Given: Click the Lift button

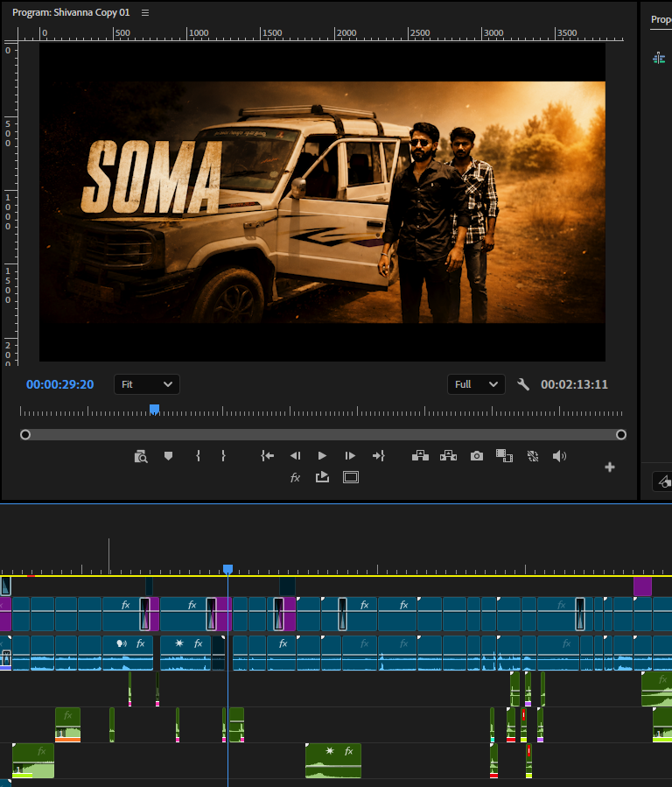Looking at the screenshot, I should [x=420, y=456].
